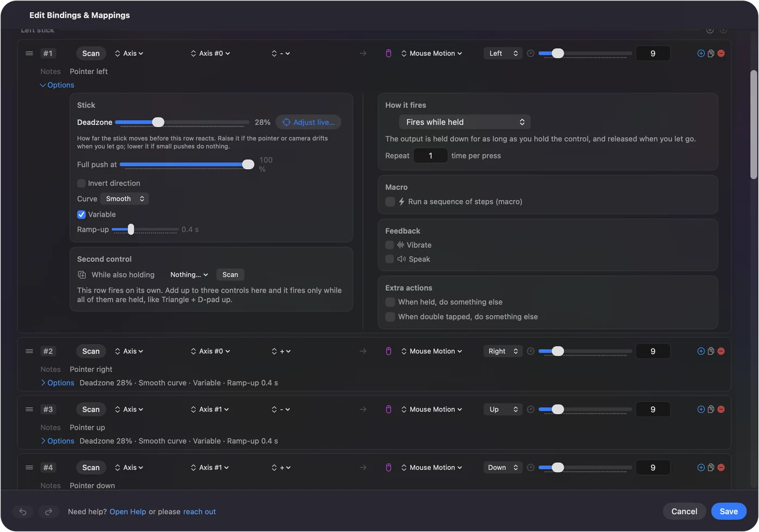This screenshot has height=532, width=759.
Task: Redo the last change
Action: tap(48, 511)
